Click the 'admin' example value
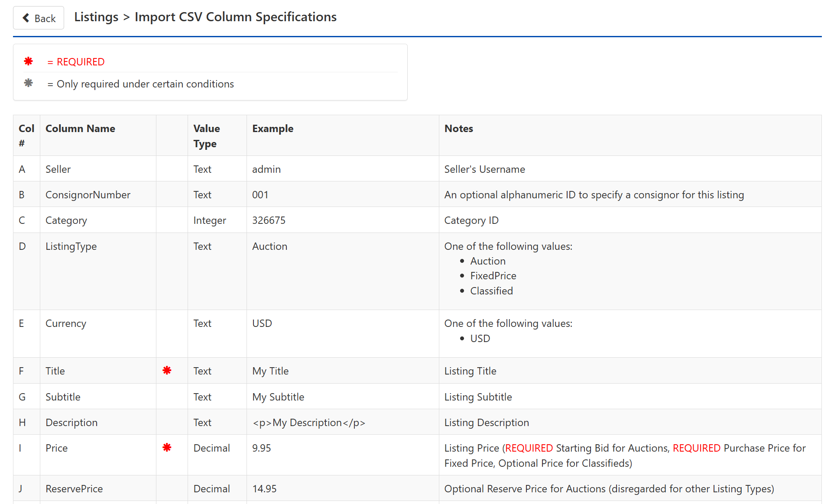The width and height of the screenshot is (834, 504). (x=266, y=169)
